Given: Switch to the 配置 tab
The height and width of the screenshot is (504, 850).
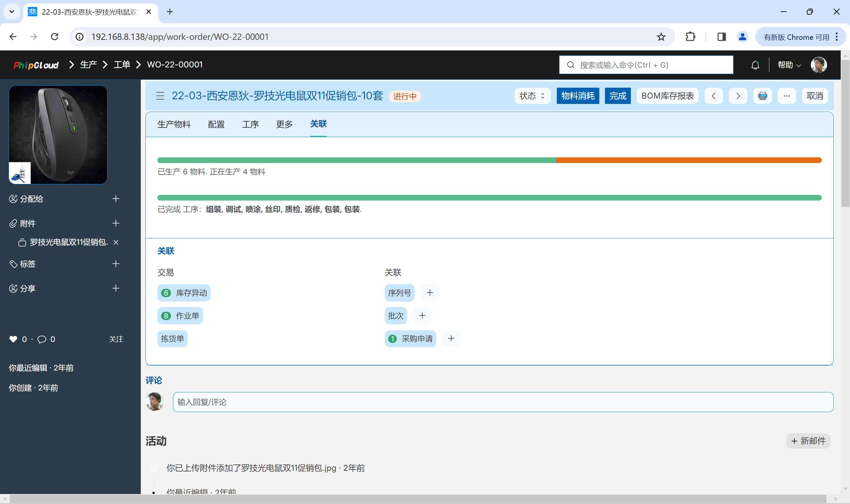Looking at the screenshot, I should (216, 124).
